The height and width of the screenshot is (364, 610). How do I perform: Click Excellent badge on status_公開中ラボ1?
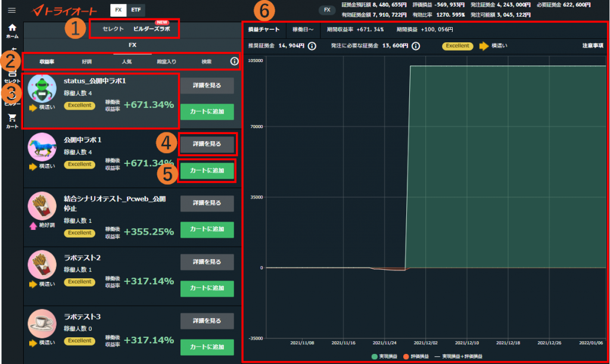coord(80,105)
